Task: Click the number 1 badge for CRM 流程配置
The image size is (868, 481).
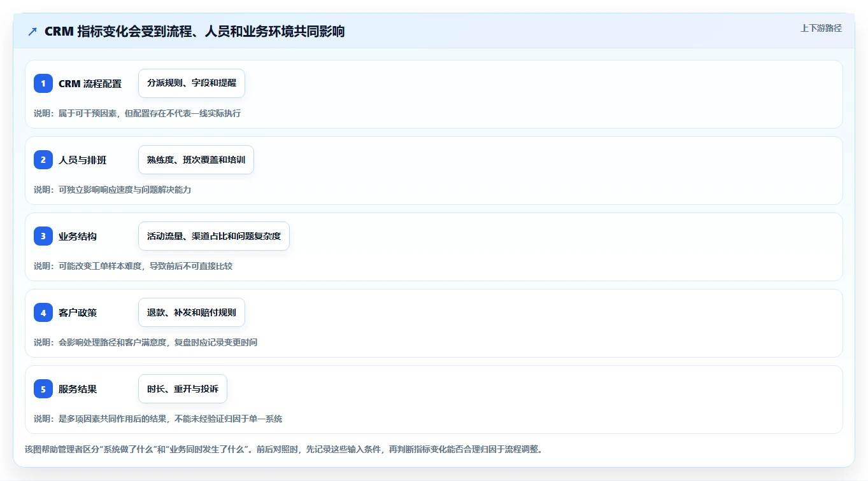Action: tap(43, 83)
